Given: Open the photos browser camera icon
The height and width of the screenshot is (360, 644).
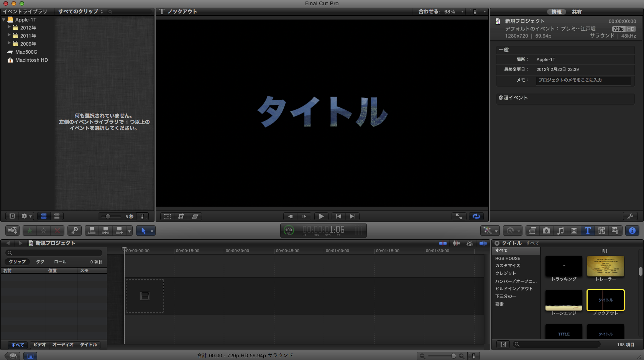Looking at the screenshot, I should click(546, 230).
